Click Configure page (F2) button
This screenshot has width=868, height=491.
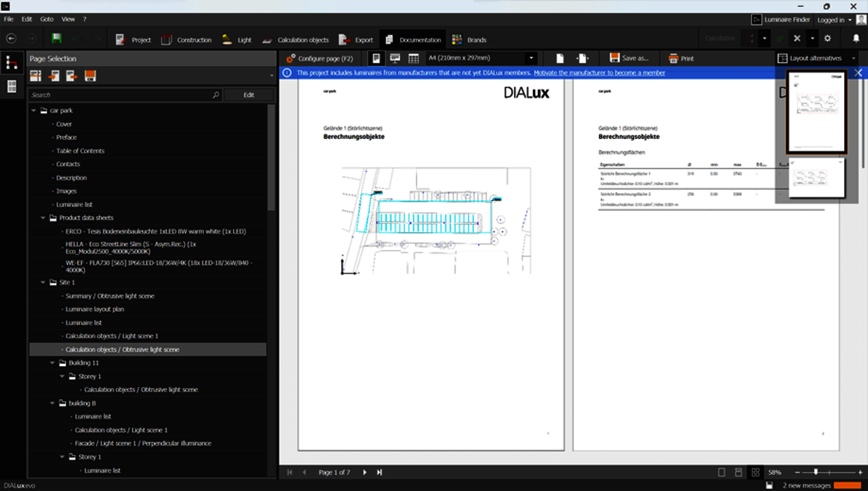(x=319, y=58)
